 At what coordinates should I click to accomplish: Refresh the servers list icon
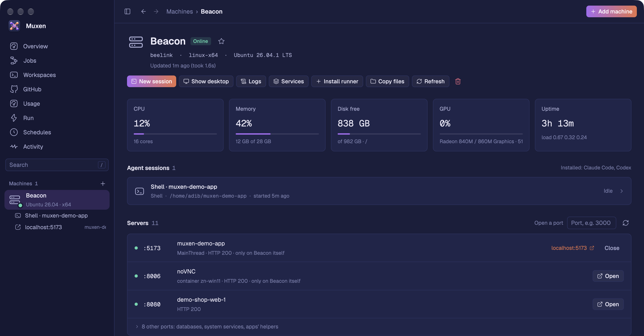point(625,223)
